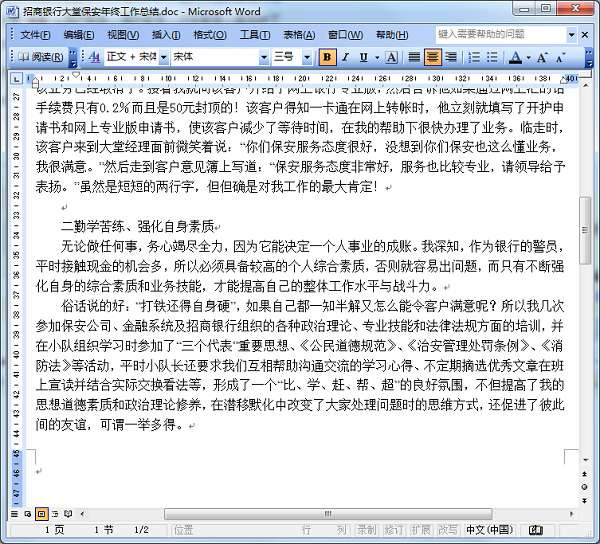This screenshot has width=600, height=544.
Task: Switch to Web layout view icon
Action: coord(28,514)
